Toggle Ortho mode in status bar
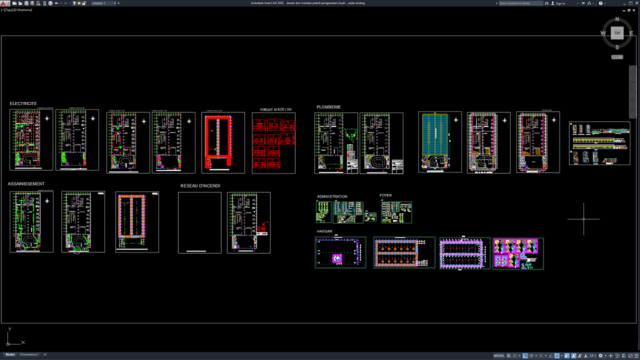 525,356
